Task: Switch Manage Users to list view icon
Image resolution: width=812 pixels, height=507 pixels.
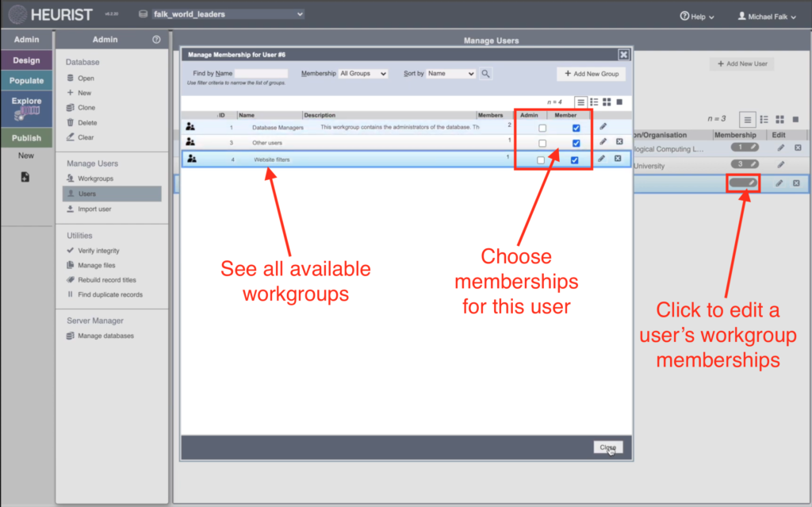Action: (747, 120)
